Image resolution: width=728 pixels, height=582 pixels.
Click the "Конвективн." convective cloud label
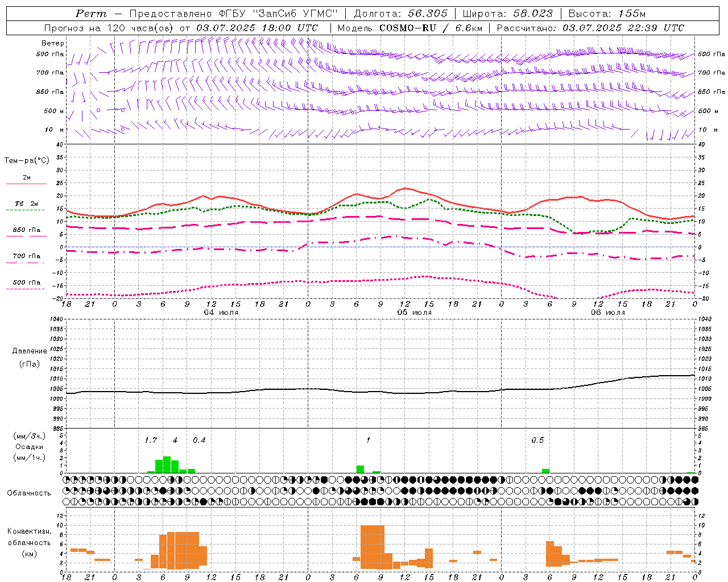(x=29, y=532)
